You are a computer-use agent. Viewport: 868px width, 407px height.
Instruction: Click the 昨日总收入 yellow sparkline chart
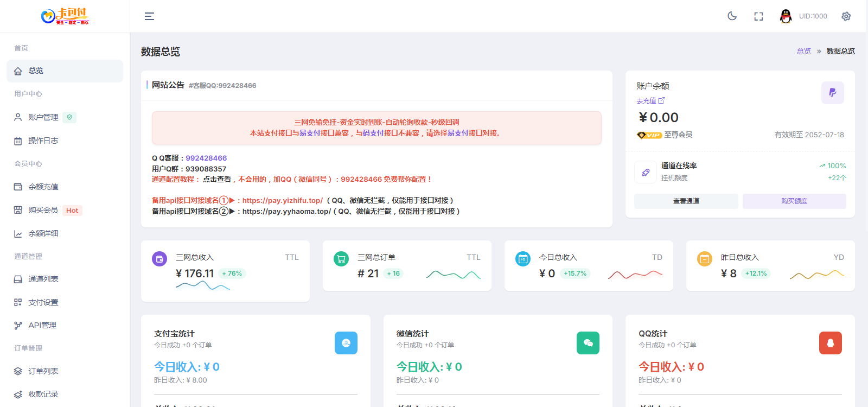(x=817, y=275)
